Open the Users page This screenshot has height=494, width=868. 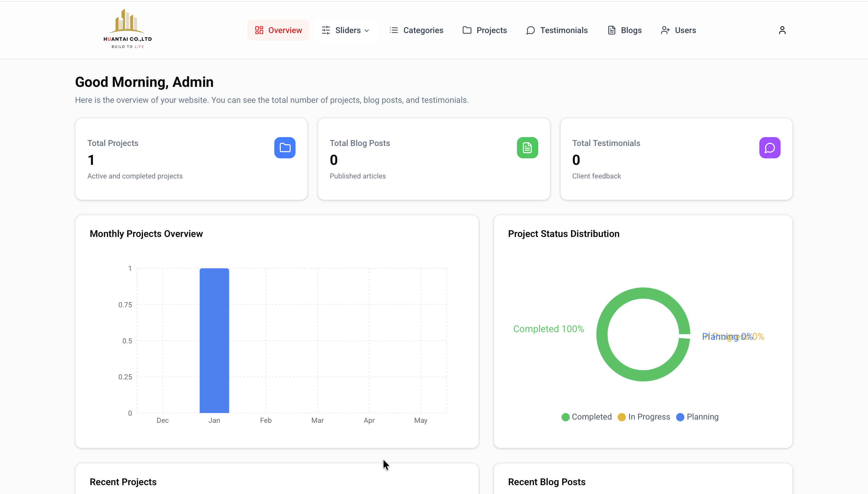678,30
